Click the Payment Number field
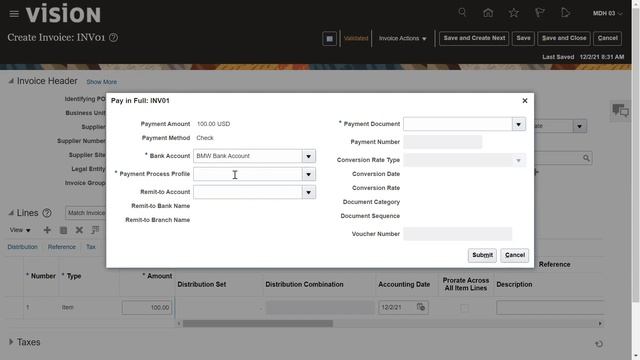 (442, 142)
